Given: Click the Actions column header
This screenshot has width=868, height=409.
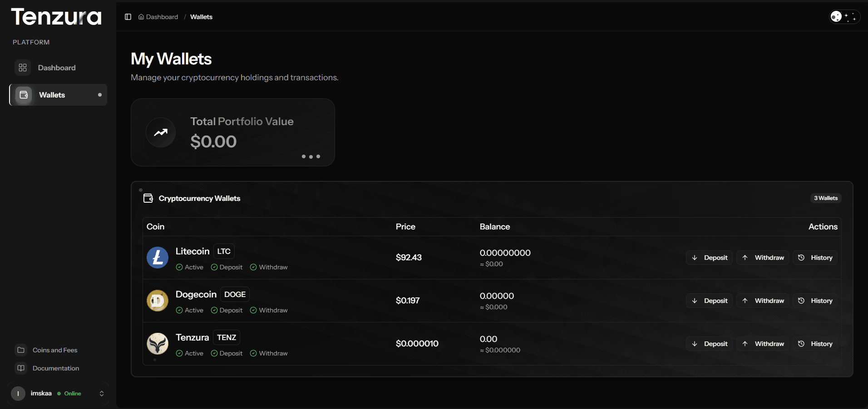Looking at the screenshot, I should pos(823,227).
